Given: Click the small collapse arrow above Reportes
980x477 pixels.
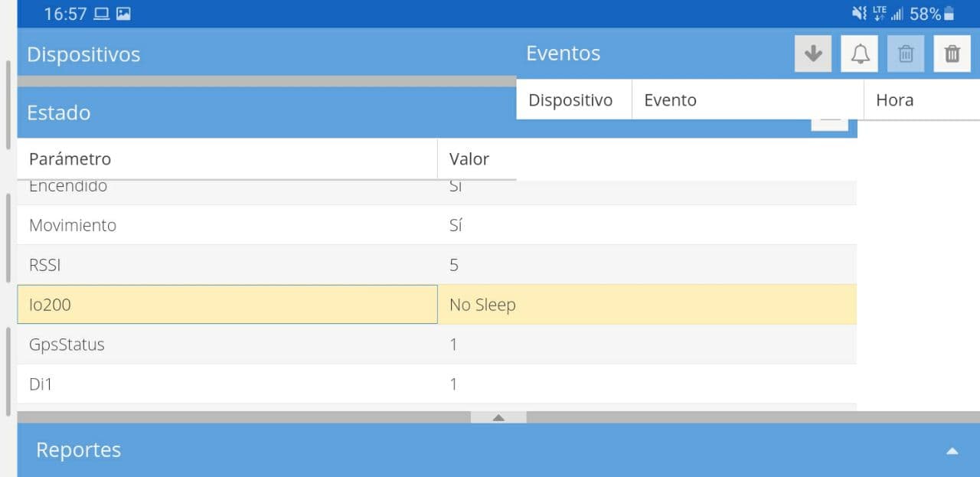Looking at the screenshot, I should tap(498, 417).
